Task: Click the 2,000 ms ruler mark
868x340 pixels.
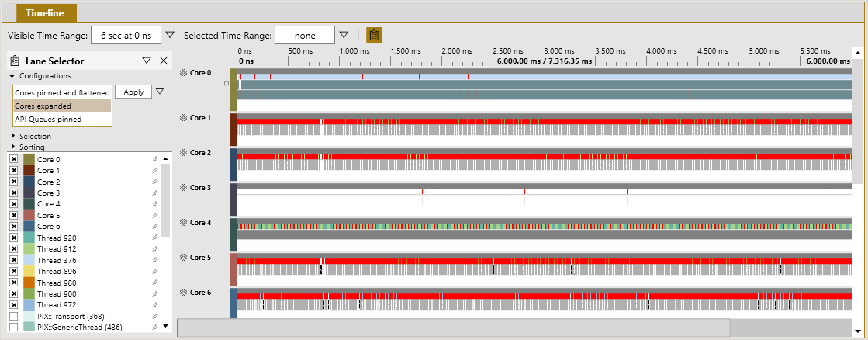Action: (x=457, y=51)
